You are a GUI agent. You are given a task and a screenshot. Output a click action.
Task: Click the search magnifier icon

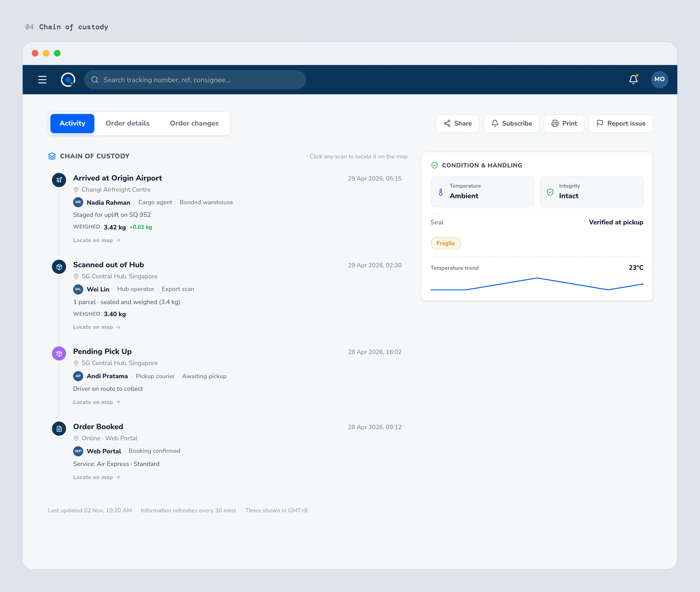[x=95, y=79]
